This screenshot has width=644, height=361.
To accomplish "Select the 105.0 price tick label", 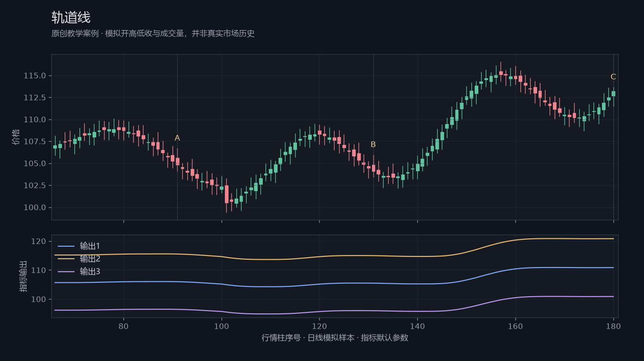I will 35,164.
